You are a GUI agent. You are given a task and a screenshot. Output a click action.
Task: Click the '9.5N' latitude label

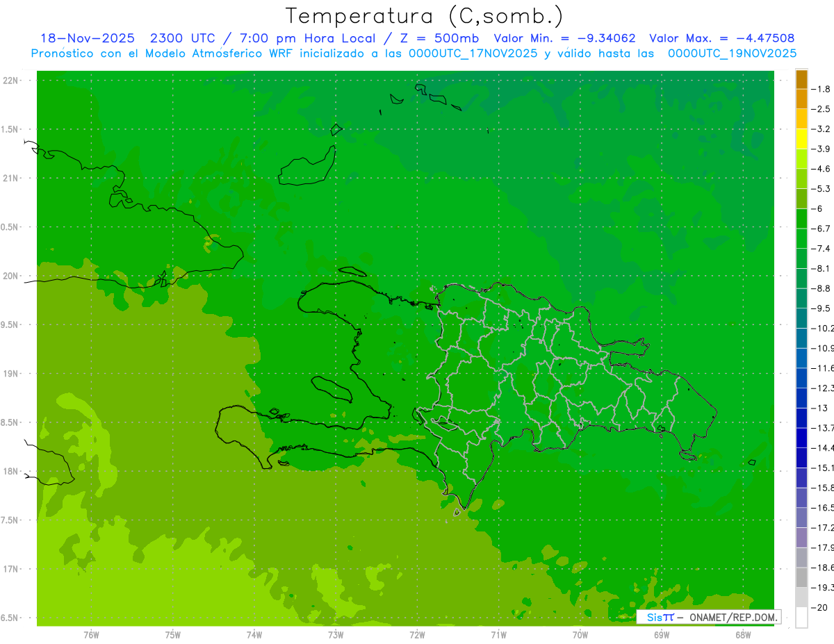(10, 324)
